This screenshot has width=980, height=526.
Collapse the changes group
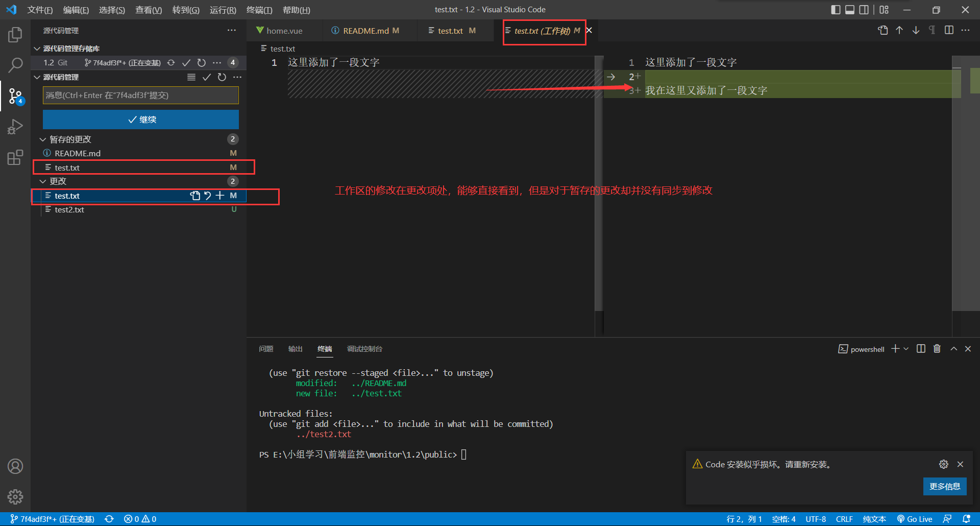point(43,181)
